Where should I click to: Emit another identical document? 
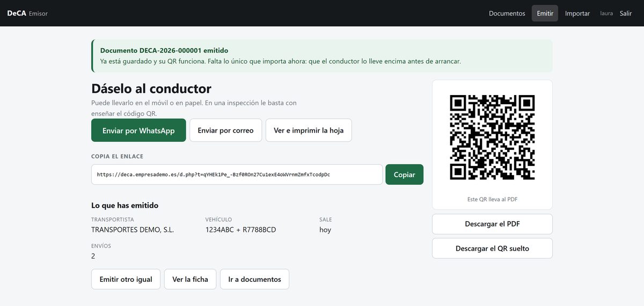click(x=126, y=279)
